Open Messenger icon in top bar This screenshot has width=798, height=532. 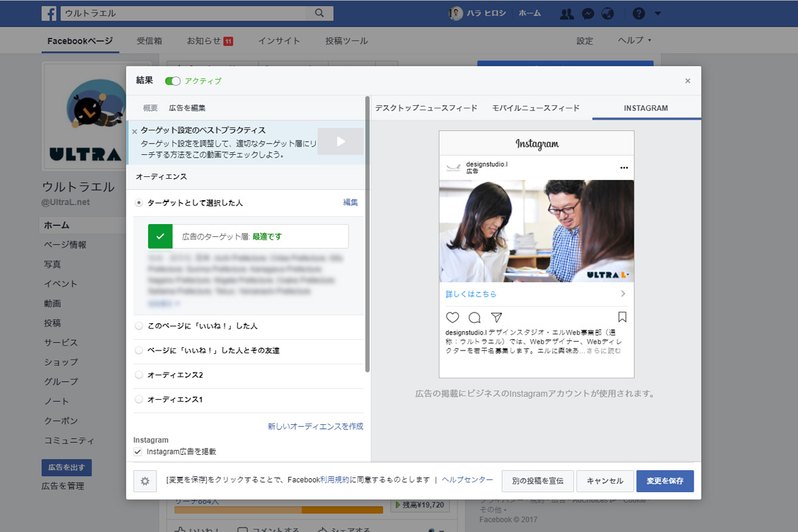pos(588,13)
